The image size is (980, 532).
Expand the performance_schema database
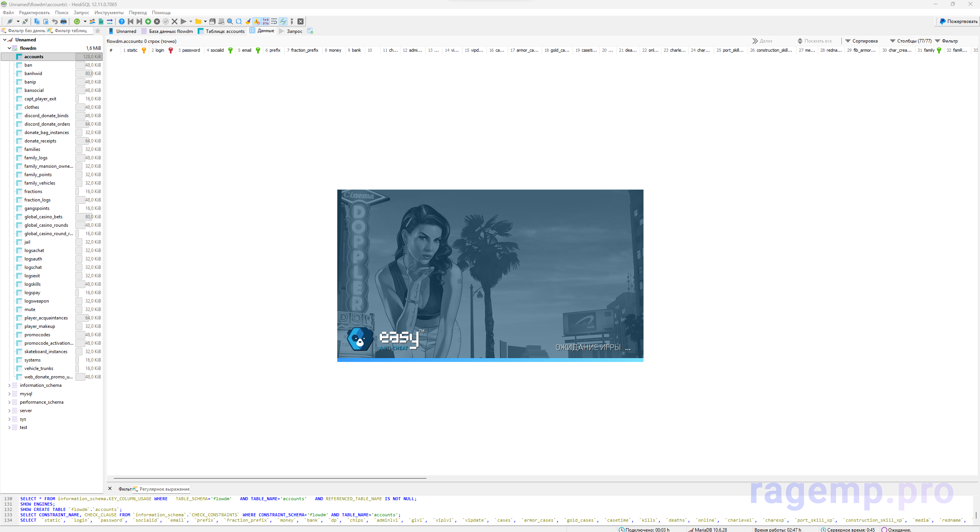9,402
